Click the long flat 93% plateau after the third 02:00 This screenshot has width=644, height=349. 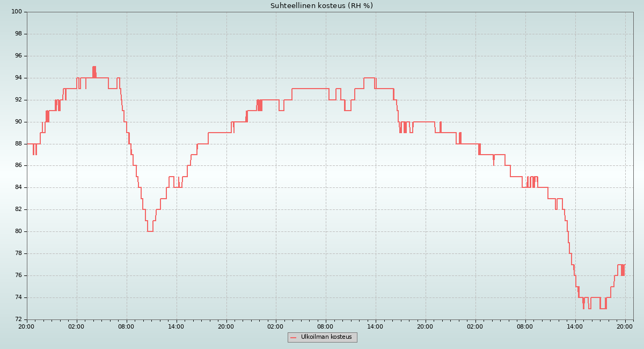(310, 89)
